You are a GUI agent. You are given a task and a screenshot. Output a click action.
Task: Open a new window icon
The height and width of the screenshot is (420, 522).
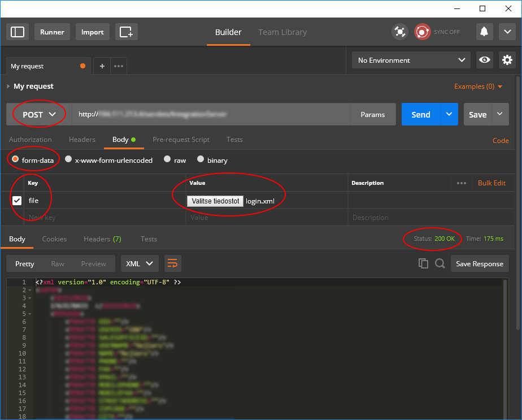[x=126, y=32]
